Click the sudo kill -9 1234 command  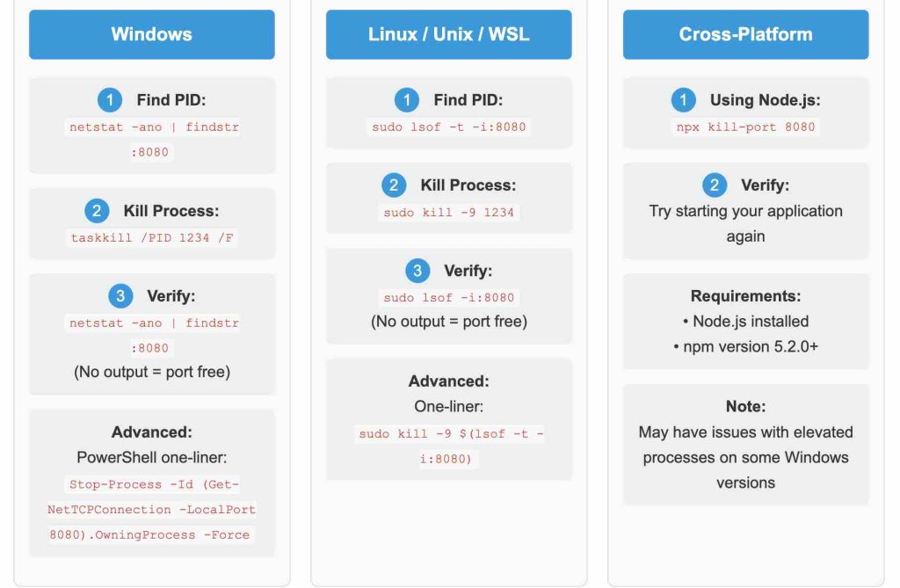click(448, 213)
